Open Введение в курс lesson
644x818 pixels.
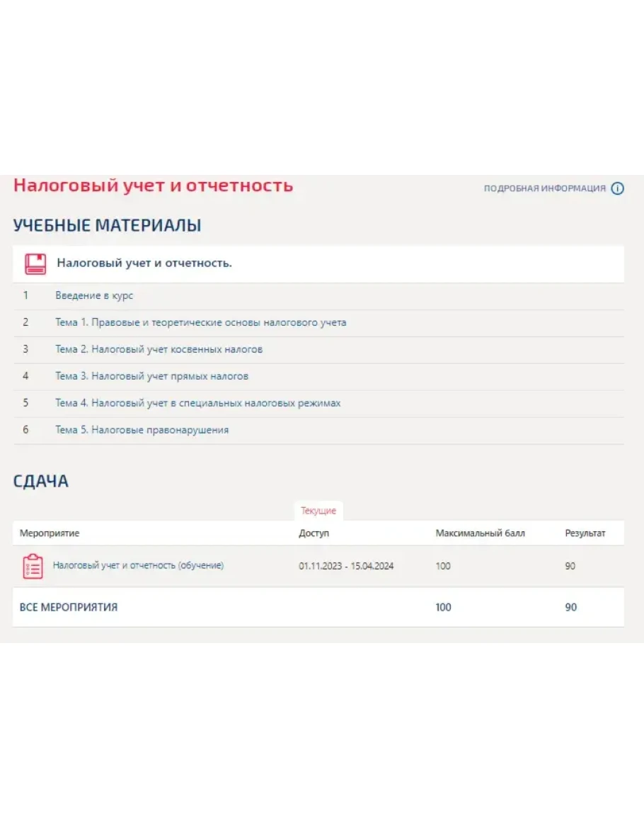[94, 295]
